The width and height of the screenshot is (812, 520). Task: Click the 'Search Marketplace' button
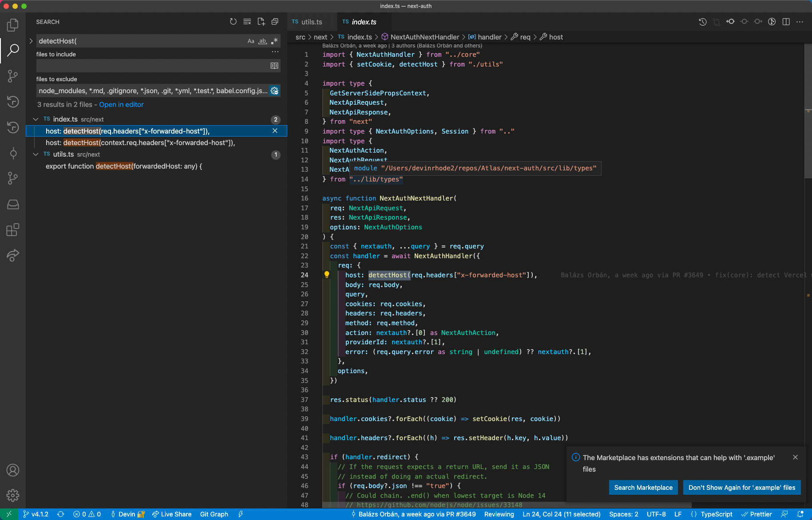pyautogui.click(x=643, y=487)
